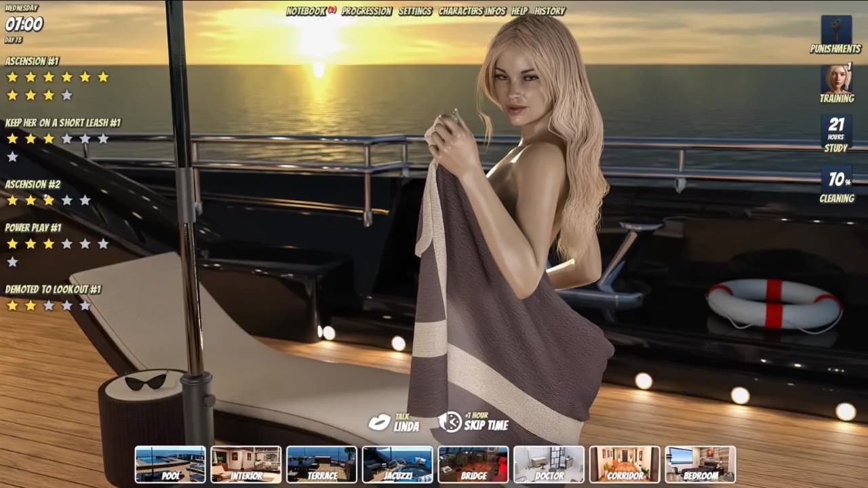Open Characters Infos
The width and height of the screenshot is (868, 488).
(x=472, y=11)
